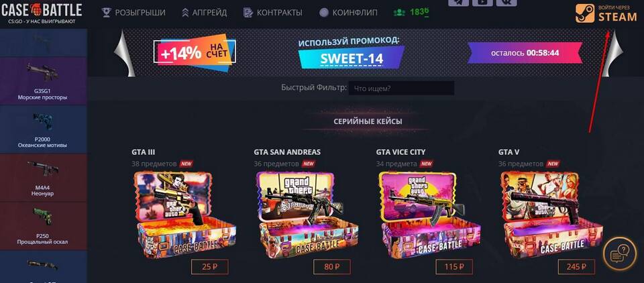Open the GTA San Andreas case

coord(307,213)
